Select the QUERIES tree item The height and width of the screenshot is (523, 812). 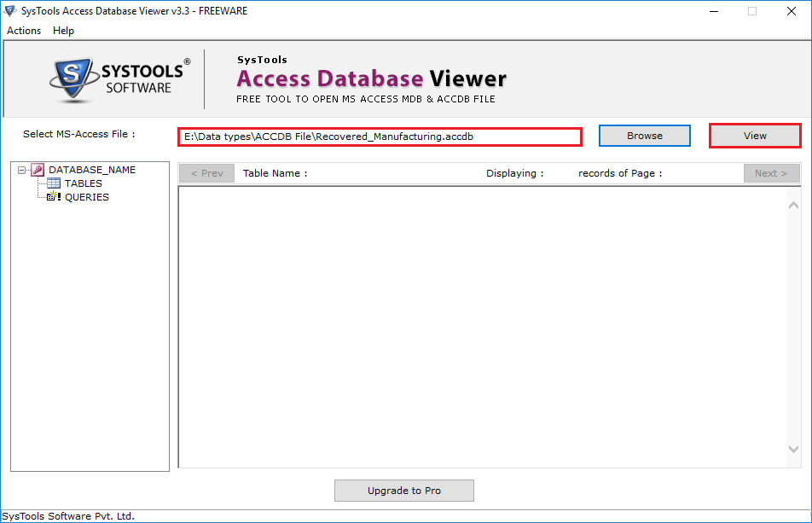pos(87,197)
